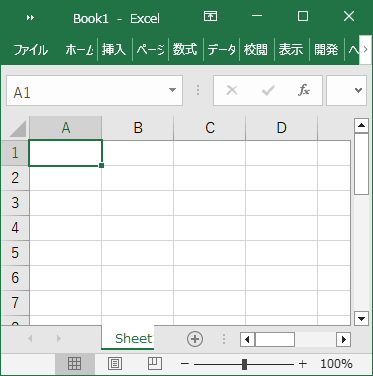The width and height of the screenshot is (373, 376).
Task: Click the horizontal scrollbar thumb
Action: [275, 340]
